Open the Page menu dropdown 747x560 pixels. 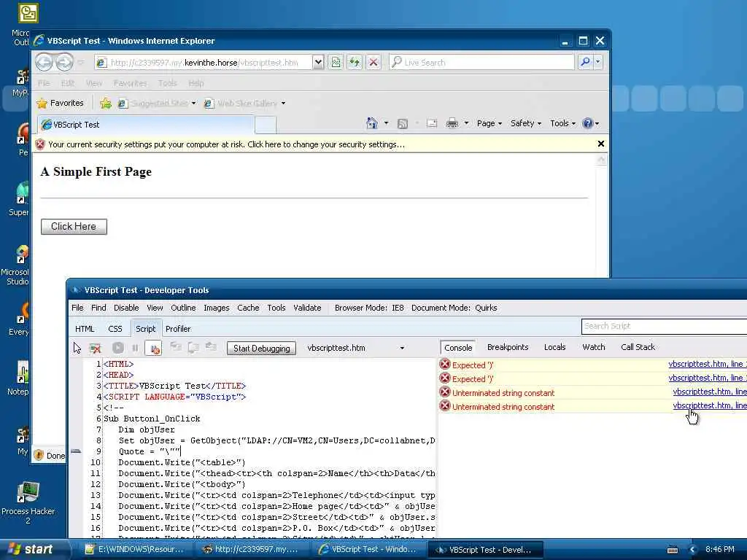tap(489, 123)
